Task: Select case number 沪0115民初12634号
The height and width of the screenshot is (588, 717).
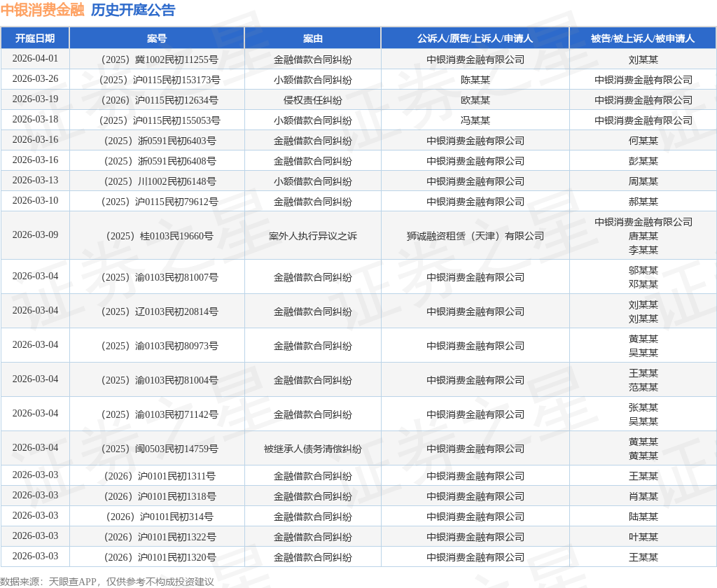Action: pos(176,100)
